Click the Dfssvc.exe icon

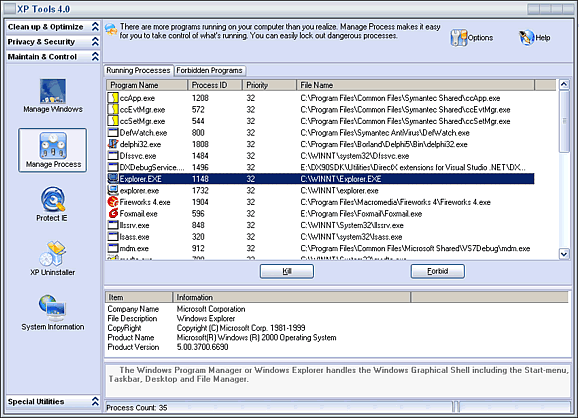[x=113, y=155]
